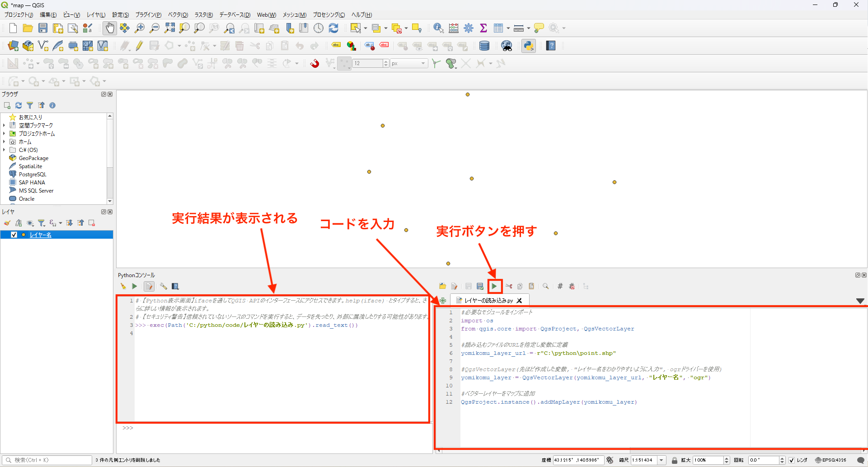Expand the C:\ (OS) drive in the Browser

tap(4, 150)
